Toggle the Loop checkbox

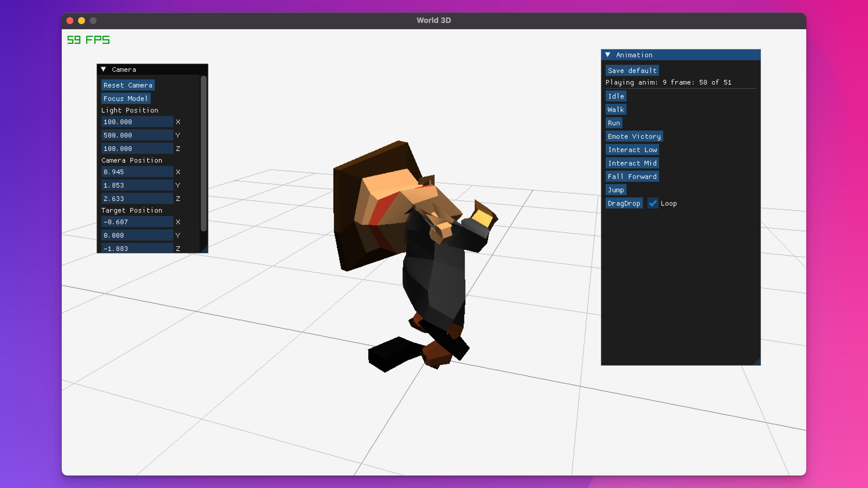653,203
